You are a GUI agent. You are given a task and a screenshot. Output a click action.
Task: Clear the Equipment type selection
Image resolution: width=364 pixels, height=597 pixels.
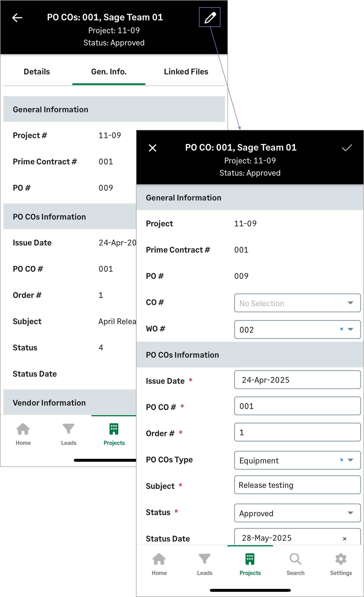341,460
